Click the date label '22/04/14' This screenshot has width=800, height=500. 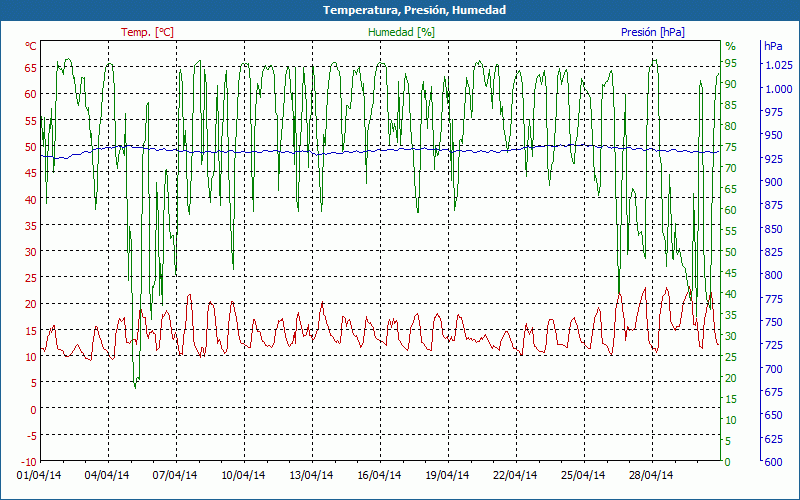[515, 475]
